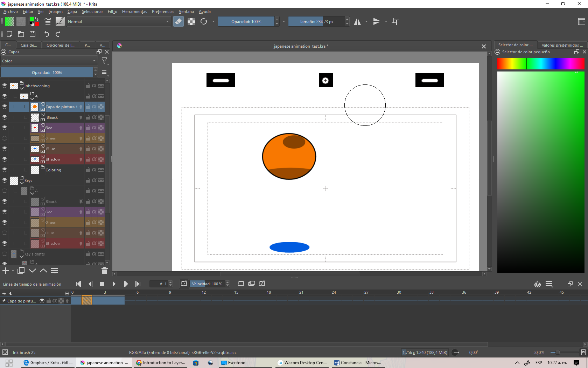The width and height of the screenshot is (588, 368).
Task: Click the reload original preset icon
Action: [x=204, y=22]
